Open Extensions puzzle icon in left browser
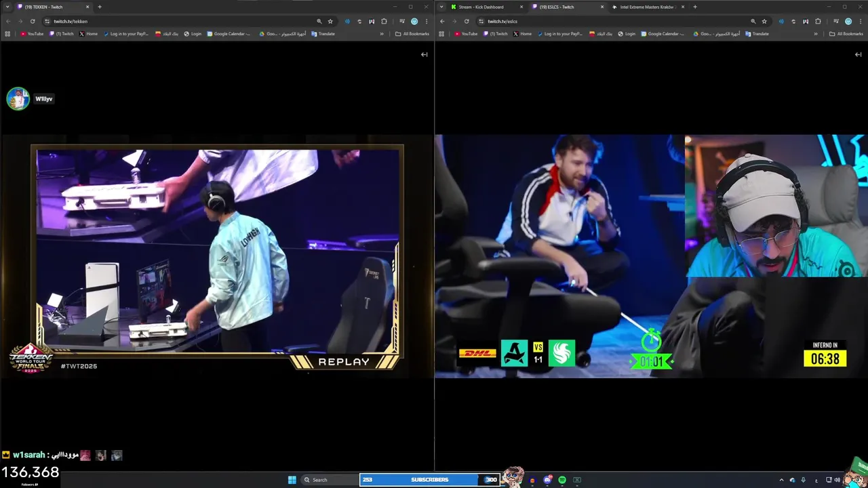Screen dimensions: 868x488 (384, 21)
